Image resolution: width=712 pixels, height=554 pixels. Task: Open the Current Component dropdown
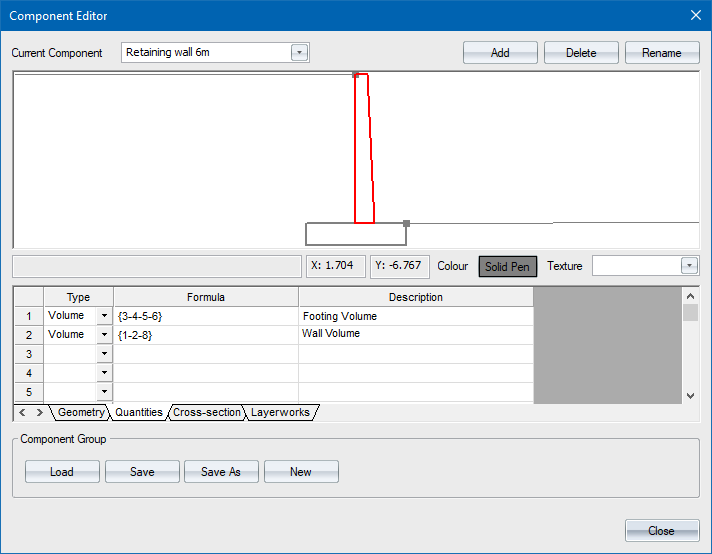click(x=299, y=53)
